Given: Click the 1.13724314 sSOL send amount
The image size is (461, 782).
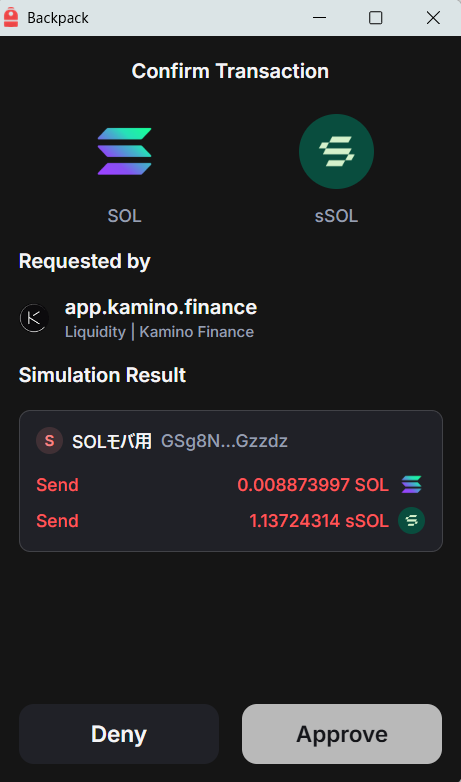Looking at the screenshot, I should coord(319,521).
